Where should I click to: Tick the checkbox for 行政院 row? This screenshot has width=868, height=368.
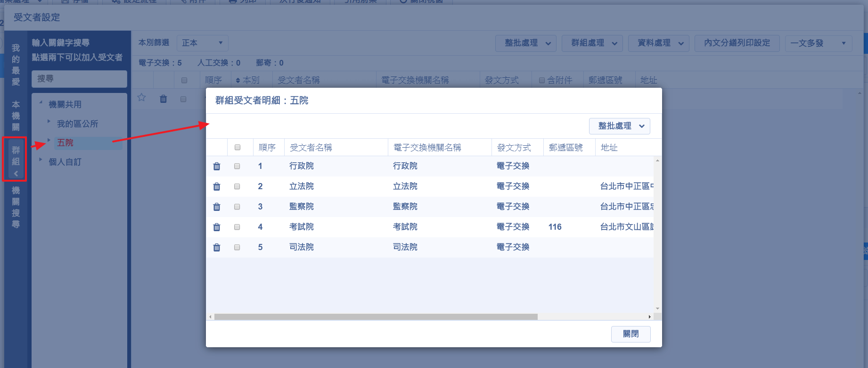point(237,166)
